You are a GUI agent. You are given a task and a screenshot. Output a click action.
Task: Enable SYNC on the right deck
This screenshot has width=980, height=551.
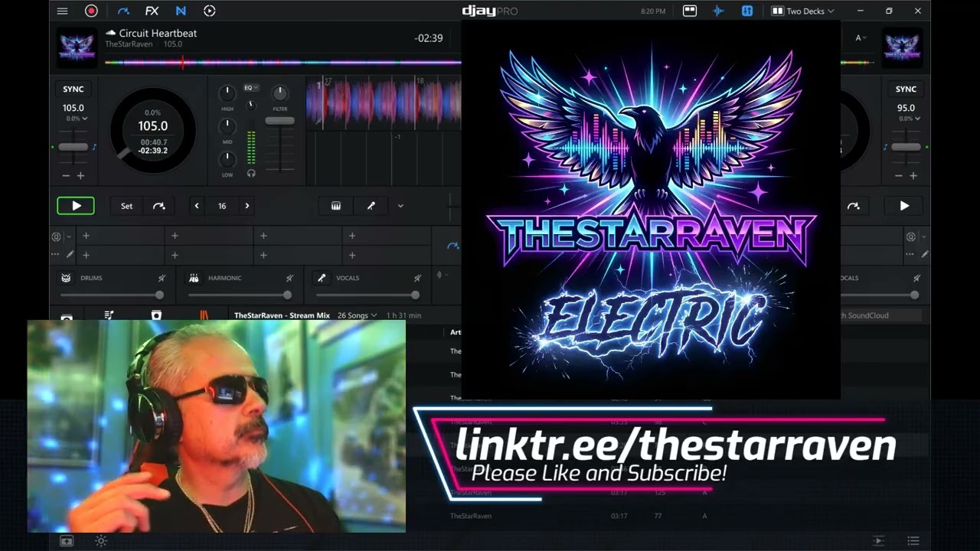(906, 89)
